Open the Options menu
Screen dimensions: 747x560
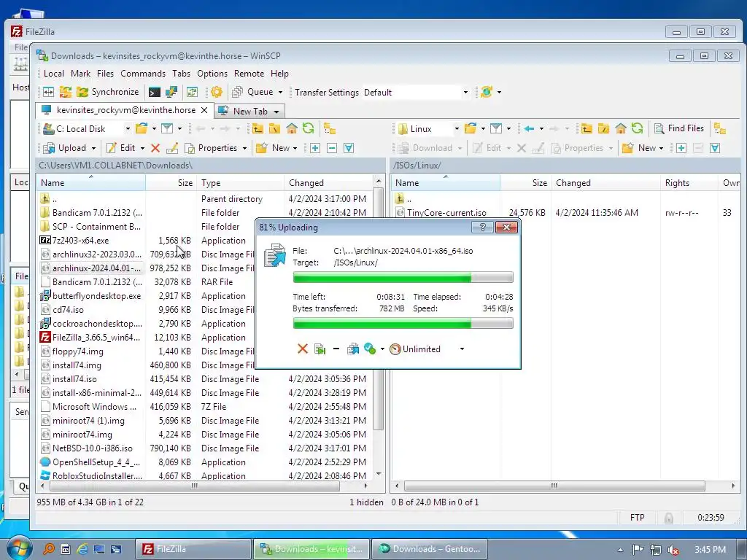(x=212, y=74)
